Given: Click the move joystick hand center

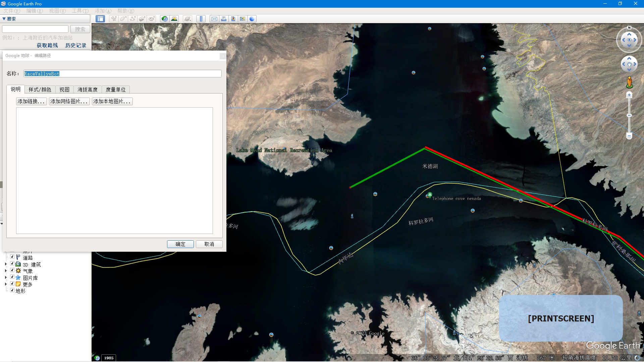Looking at the screenshot, I should [629, 64].
